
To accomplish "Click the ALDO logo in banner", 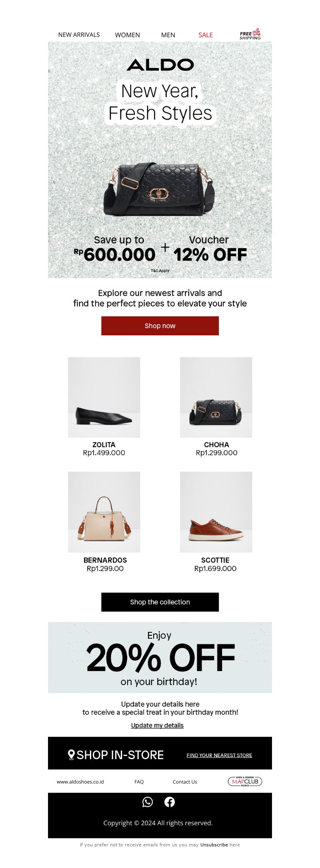I will coord(160,65).
